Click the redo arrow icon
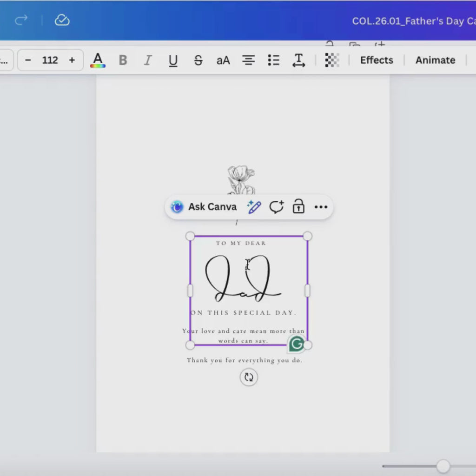Viewport: 476px width, 476px height. [21, 20]
